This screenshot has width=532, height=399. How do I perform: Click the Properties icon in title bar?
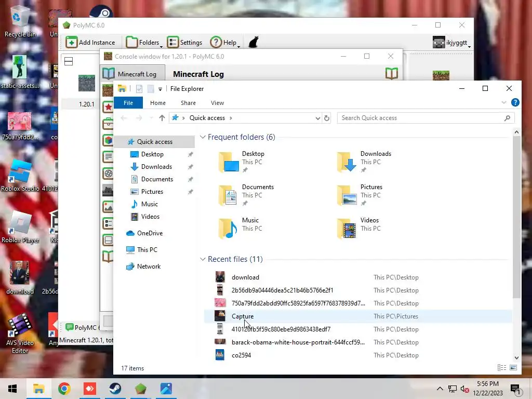(x=139, y=89)
